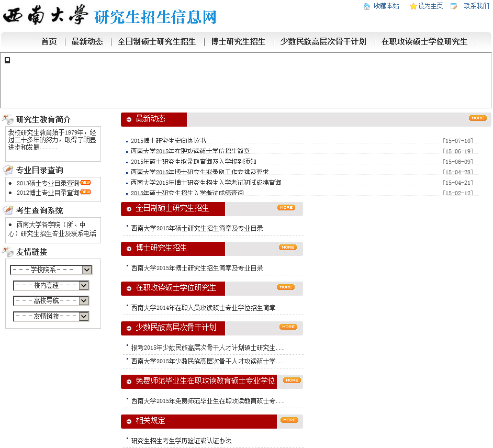The image size is (493, 448).
Task: Click MORE in 博士研究生招生 section
Action: coord(288,248)
